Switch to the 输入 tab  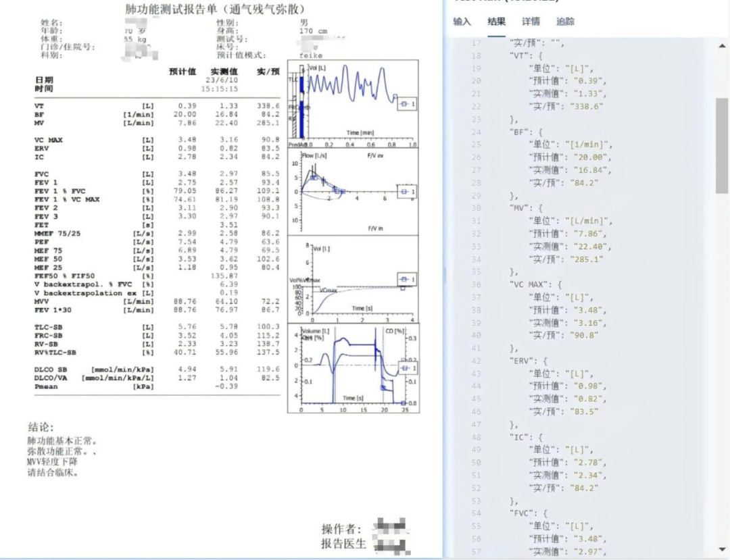(462, 22)
